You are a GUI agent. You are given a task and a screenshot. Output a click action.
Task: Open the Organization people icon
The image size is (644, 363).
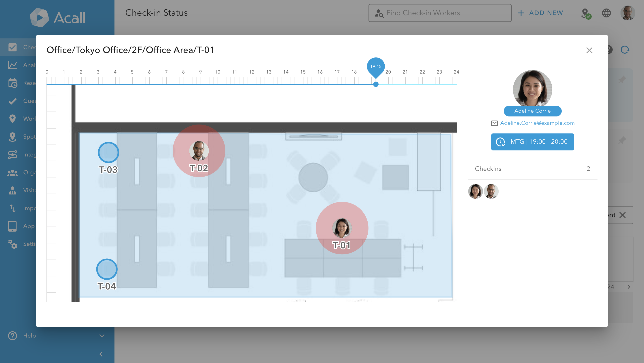coord(12,172)
